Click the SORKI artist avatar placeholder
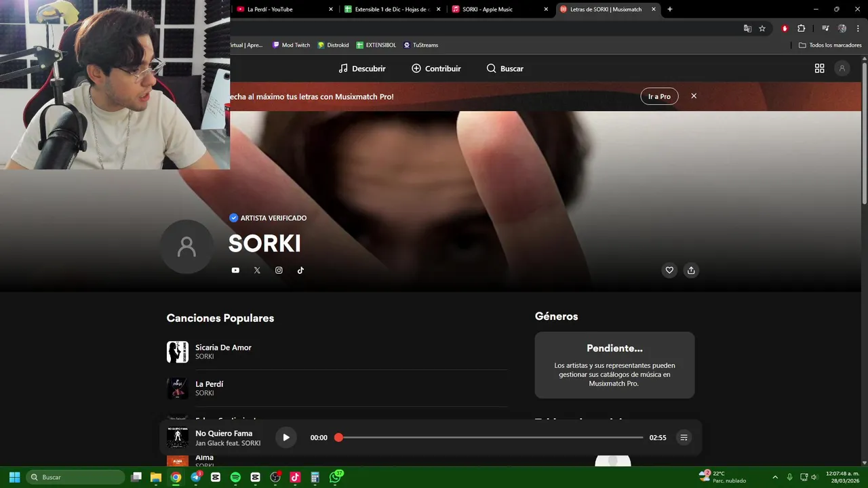The width and height of the screenshot is (868, 488). (x=186, y=247)
